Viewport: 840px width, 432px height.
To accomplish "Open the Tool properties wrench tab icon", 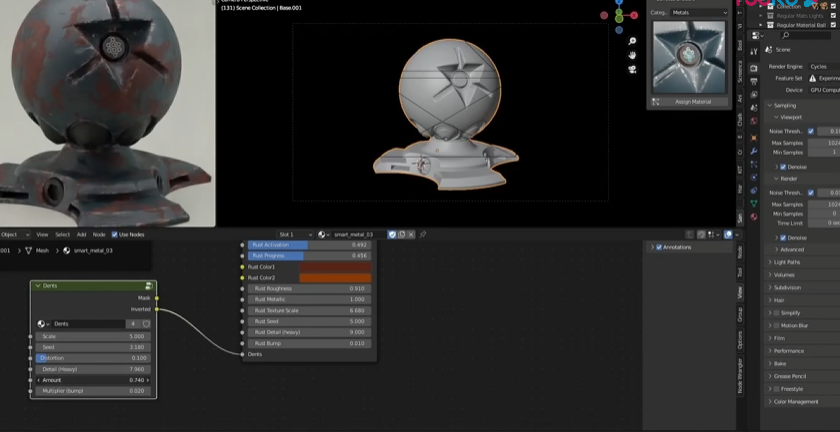I will [x=754, y=52].
